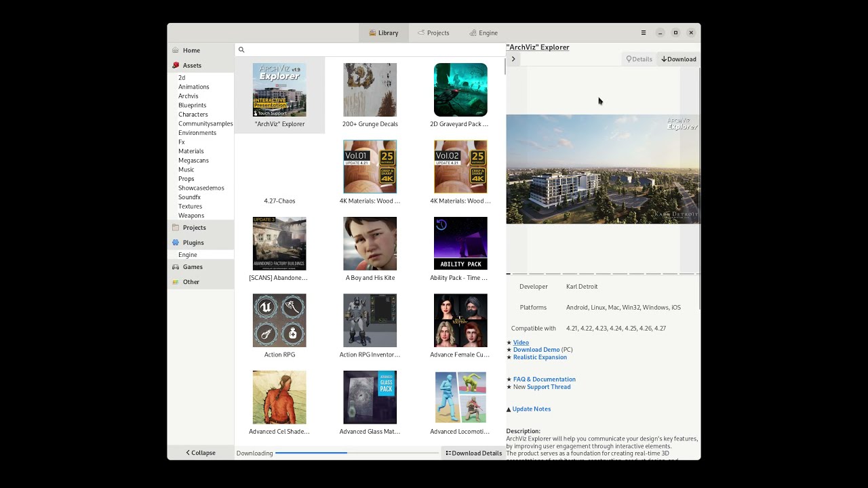Filter by the Megascans category
The height and width of the screenshot is (488, 868).
click(193, 161)
